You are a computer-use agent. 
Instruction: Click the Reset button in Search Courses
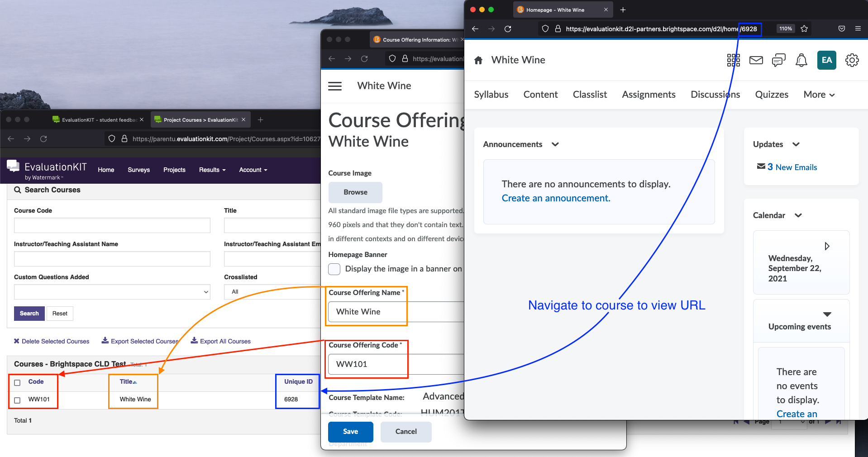[x=60, y=313]
